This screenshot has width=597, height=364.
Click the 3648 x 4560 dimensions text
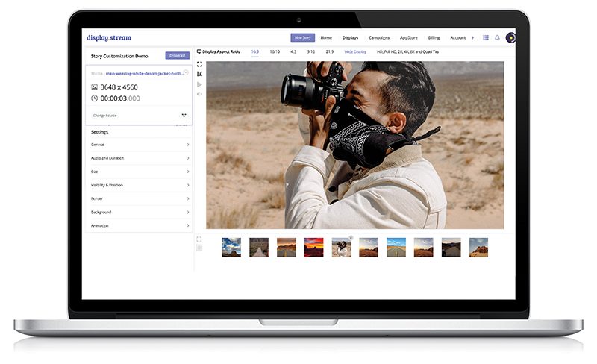pos(119,87)
